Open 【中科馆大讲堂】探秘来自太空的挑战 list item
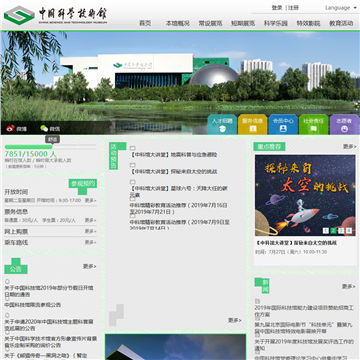This screenshot has height=360, width=360. pyautogui.click(x=173, y=172)
